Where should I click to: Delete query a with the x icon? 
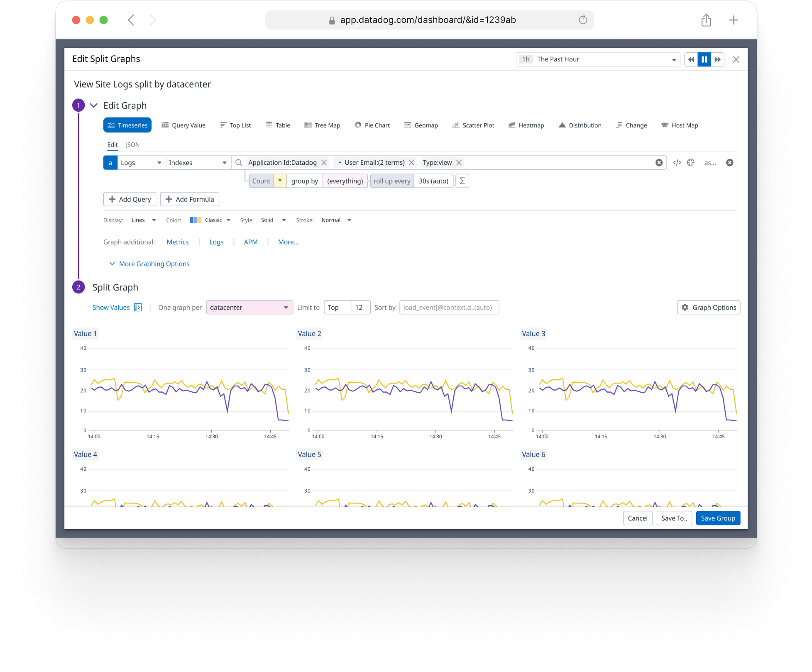pyautogui.click(x=729, y=163)
